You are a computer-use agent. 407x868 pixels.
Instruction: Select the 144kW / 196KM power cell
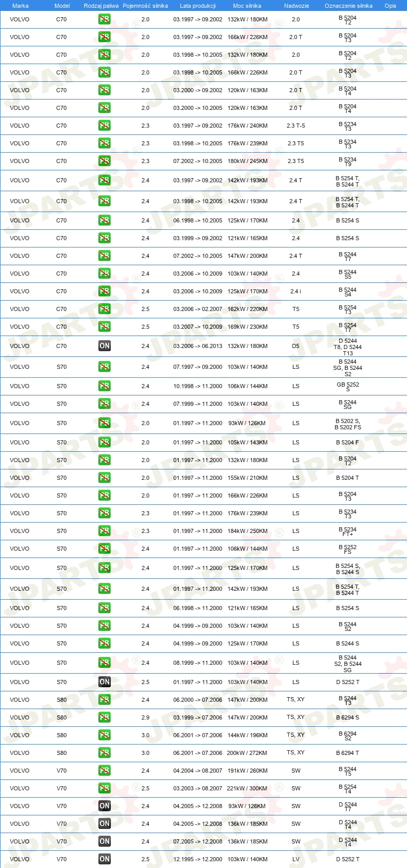coord(248,735)
